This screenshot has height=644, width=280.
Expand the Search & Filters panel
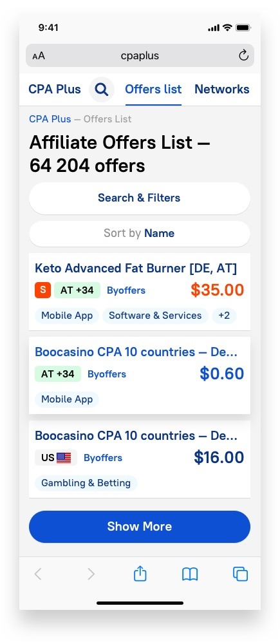tap(140, 198)
